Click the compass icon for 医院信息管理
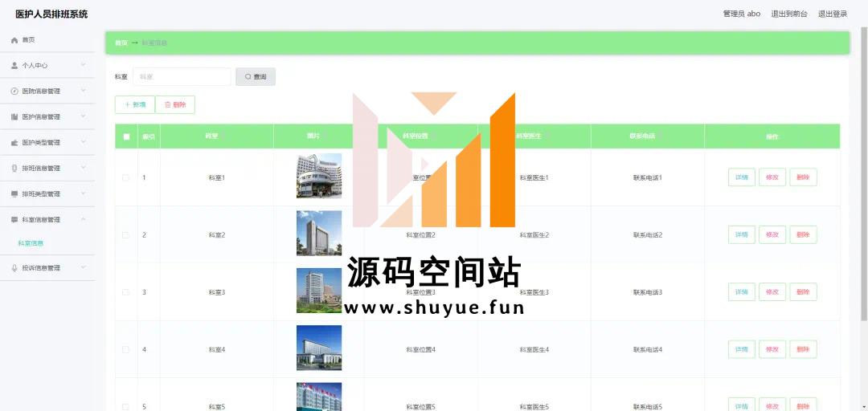This screenshot has height=411, width=868. pos(14,92)
